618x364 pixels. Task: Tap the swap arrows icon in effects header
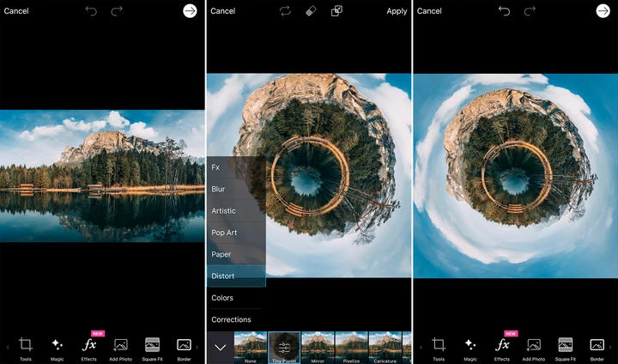point(285,11)
